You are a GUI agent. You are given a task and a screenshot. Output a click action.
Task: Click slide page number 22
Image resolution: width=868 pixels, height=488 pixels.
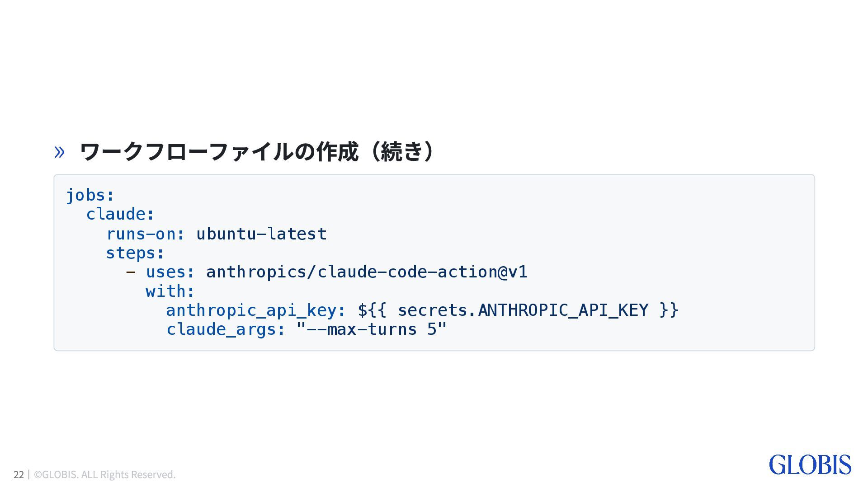click(19, 474)
